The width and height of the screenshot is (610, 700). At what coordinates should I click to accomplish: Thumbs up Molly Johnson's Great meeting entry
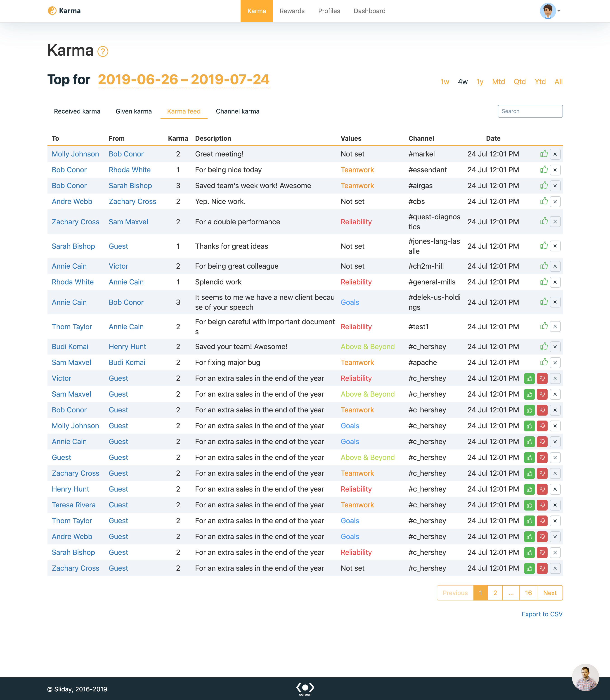tap(544, 154)
